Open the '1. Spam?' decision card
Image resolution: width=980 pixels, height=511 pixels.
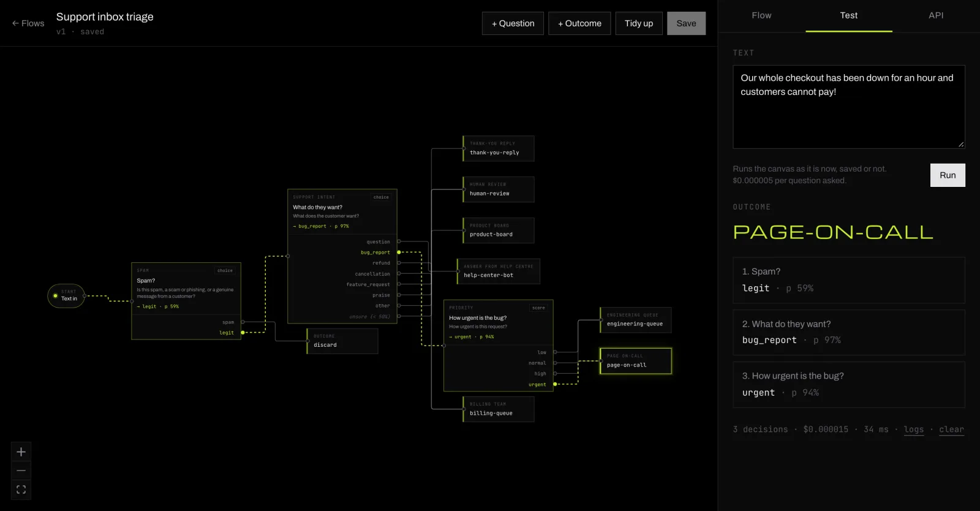coord(848,281)
